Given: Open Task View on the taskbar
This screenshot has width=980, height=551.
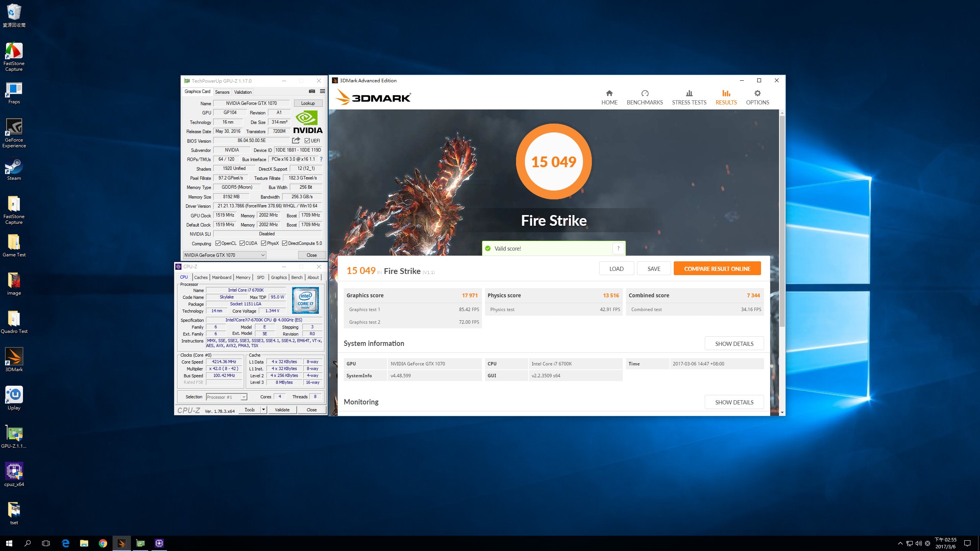Looking at the screenshot, I should coord(46,543).
